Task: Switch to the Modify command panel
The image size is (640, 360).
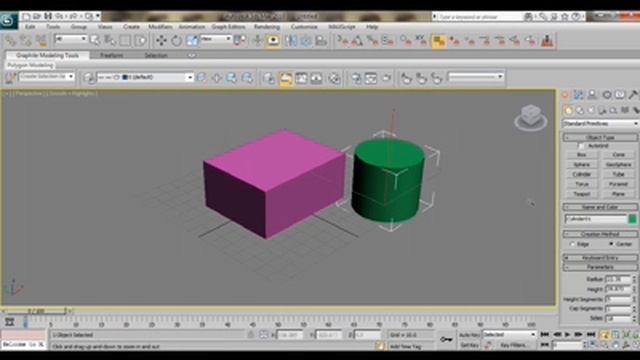Action: pos(578,95)
